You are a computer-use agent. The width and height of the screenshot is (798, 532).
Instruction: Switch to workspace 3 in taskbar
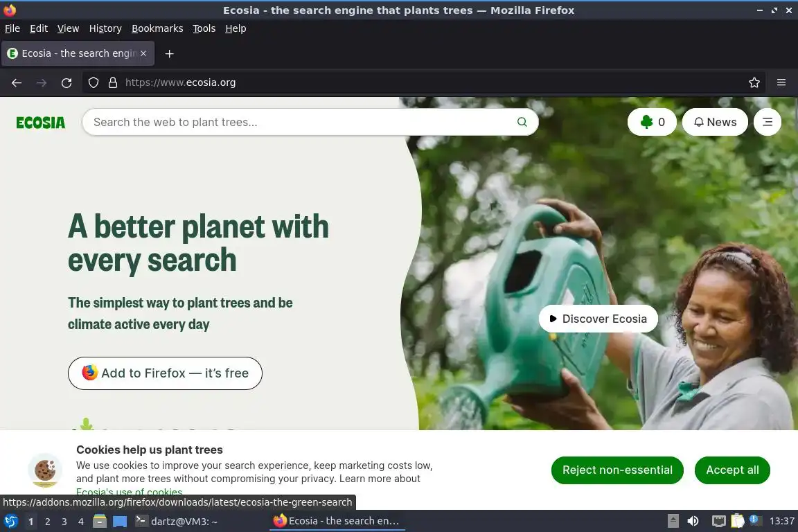pyautogui.click(x=64, y=522)
